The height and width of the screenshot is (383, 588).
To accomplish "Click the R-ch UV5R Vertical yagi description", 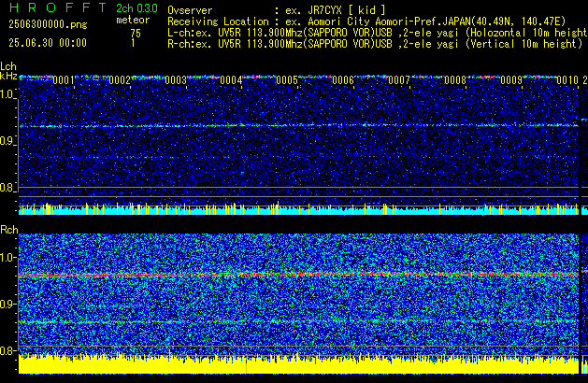I will pos(375,44).
